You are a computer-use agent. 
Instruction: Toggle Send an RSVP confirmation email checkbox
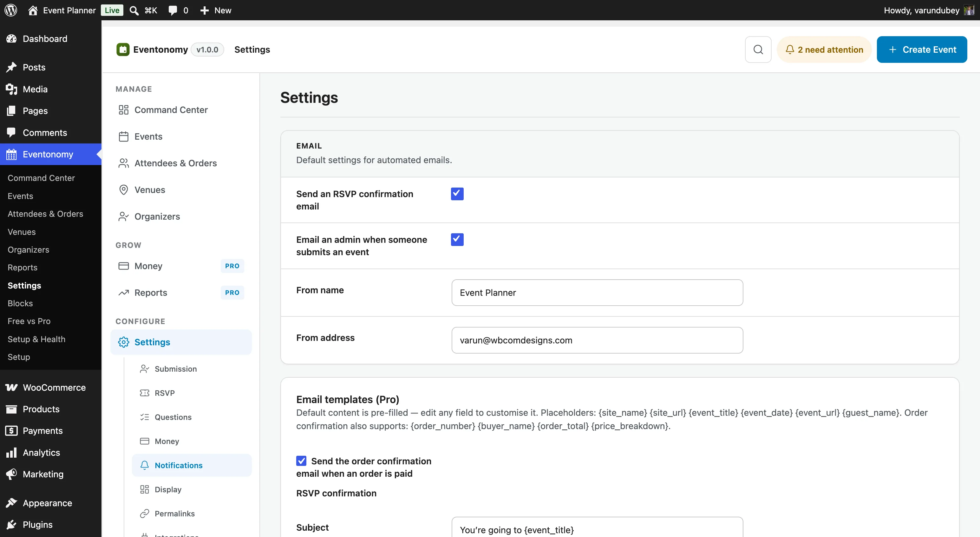point(457,194)
